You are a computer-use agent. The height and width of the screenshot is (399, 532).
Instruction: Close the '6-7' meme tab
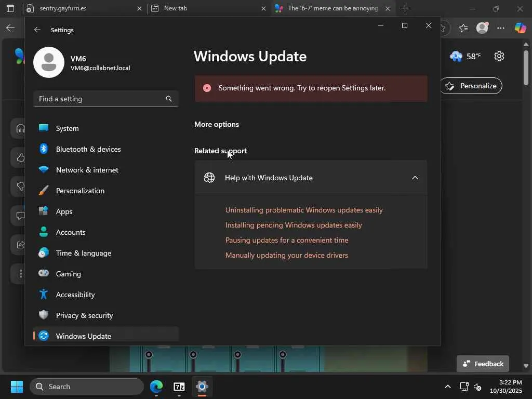pyautogui.click(x=388, y=8)
